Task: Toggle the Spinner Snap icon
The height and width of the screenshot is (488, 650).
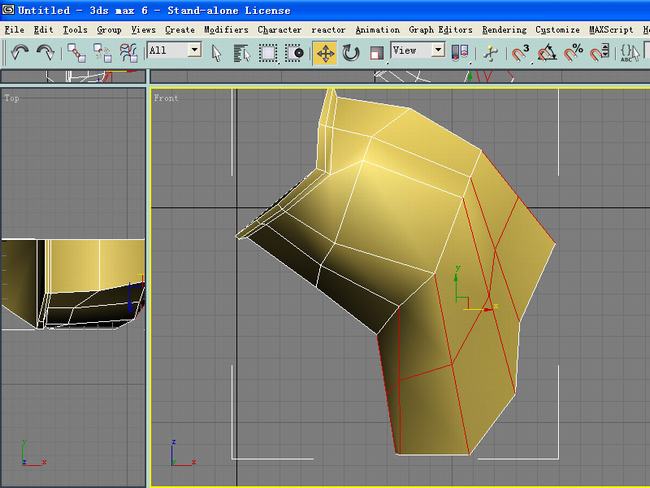Action: tap(599, 53)
